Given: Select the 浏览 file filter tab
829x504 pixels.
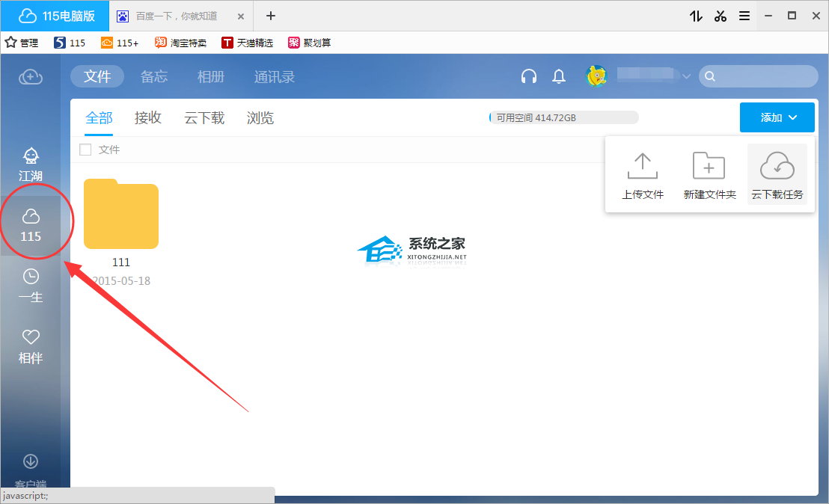Looking at the screenshot, I should (x=260, y=118).
